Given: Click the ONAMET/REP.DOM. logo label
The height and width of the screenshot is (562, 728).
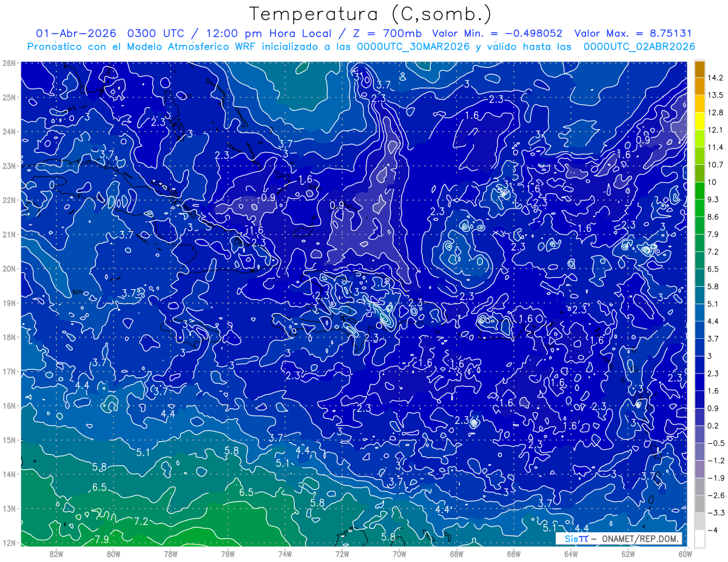Looking at the screenshot, I should click(639, 538).
